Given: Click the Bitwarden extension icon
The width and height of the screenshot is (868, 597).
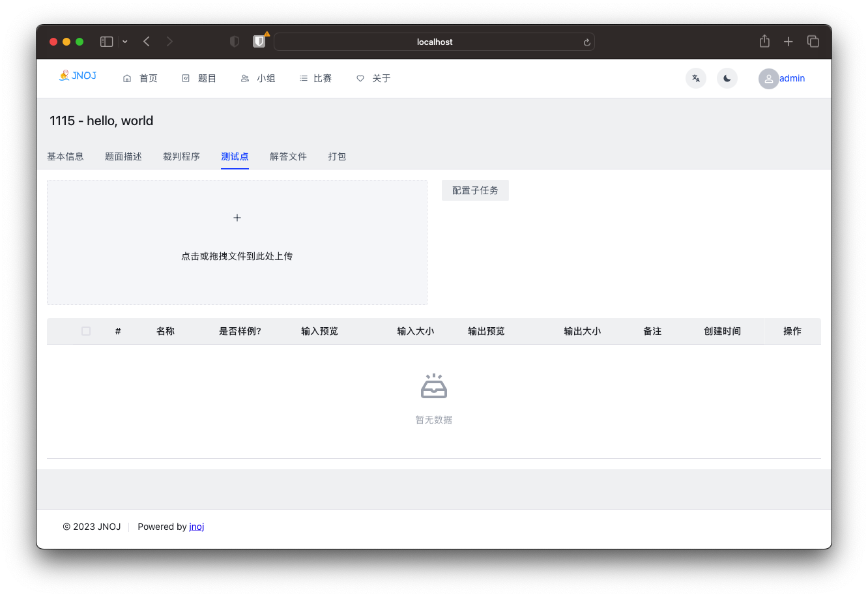Looking at the screenshot, I should pos(259,42).
